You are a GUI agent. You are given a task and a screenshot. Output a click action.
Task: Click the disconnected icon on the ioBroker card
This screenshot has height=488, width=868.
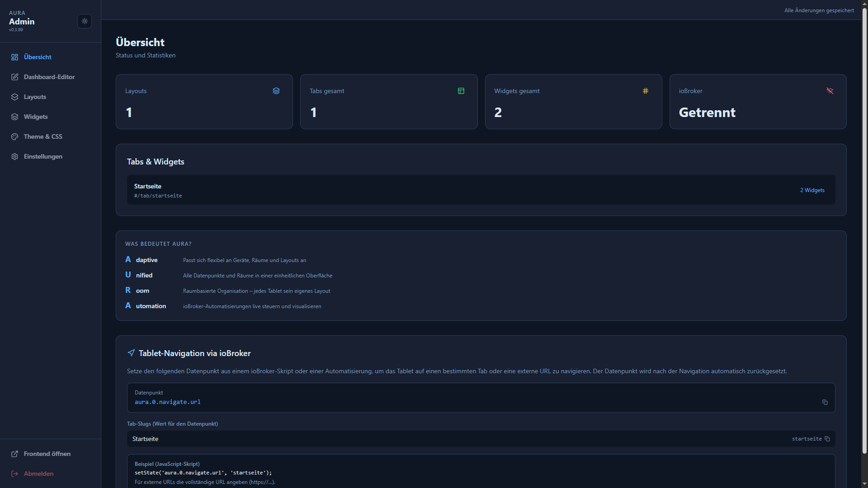(830, 91)
